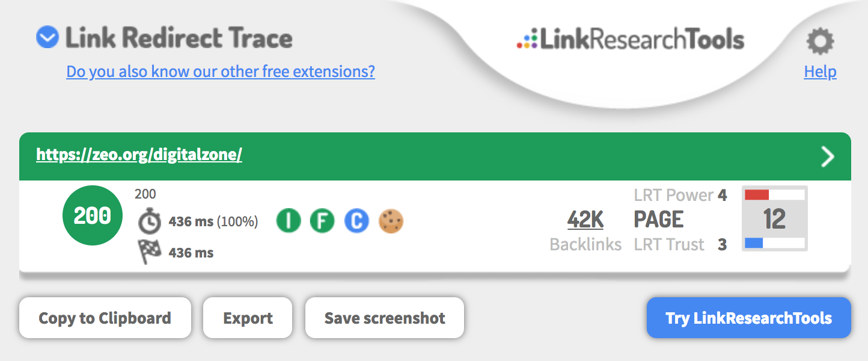Open the Help link
Viewport: 868px width, 361px height.
coord(820,72)
